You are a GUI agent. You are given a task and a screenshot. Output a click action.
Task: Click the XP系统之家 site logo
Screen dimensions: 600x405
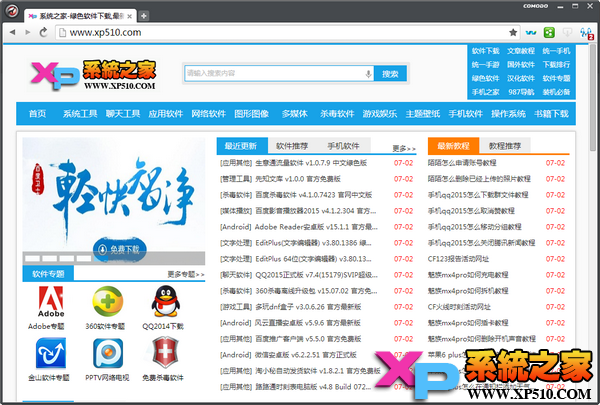(93, 75)
